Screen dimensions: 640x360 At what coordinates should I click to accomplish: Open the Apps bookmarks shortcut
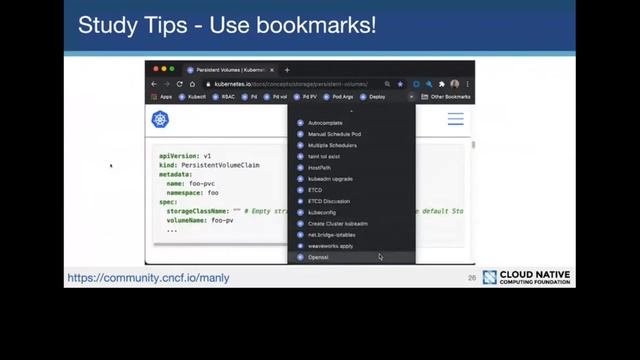pyautogui.click(x=162, y=97)
